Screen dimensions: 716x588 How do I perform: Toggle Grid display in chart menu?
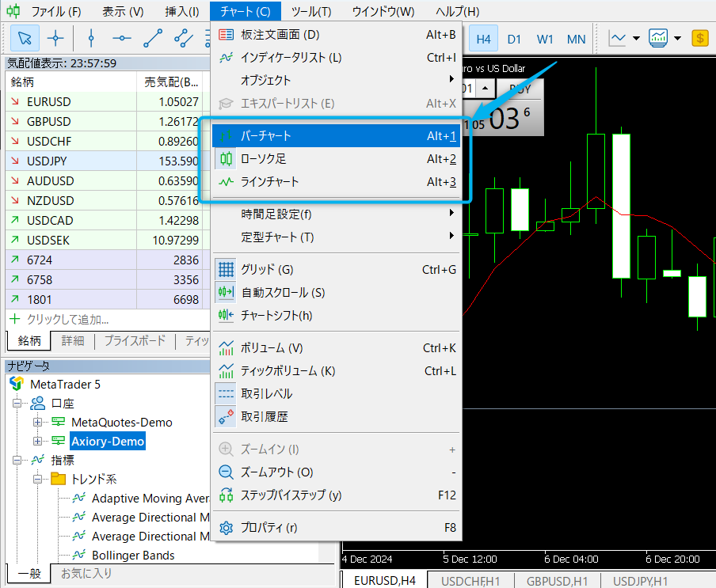337,270
